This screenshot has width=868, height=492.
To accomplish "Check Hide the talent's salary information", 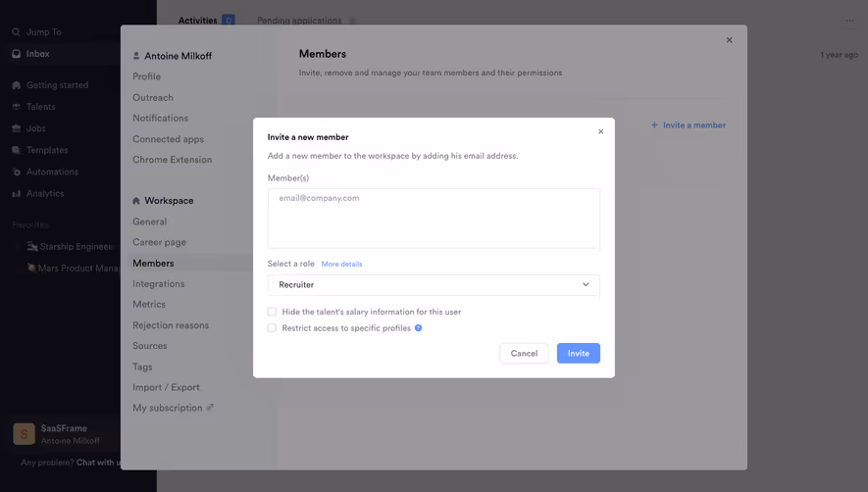I will (272, 312).
